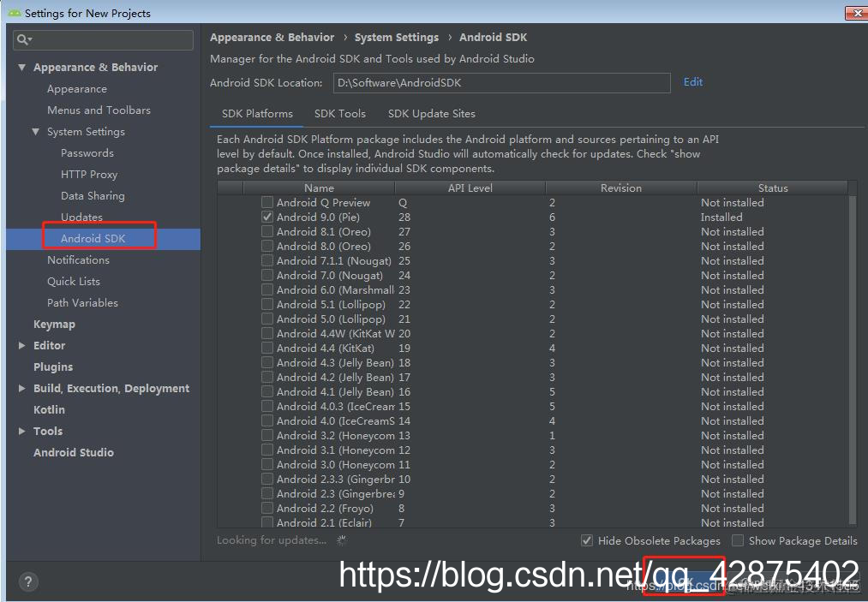Click the Android SDK Location field

[501, 83]
